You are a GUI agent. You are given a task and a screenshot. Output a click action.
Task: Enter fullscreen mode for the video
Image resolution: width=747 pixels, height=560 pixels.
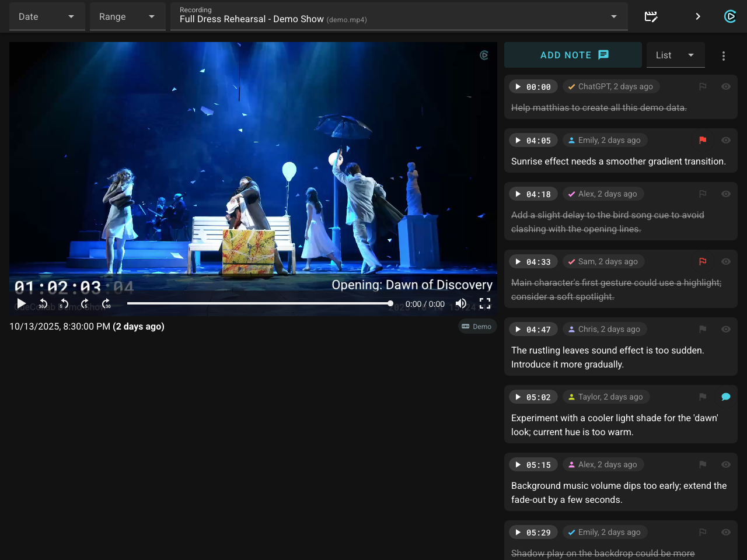tap(485, 303)
